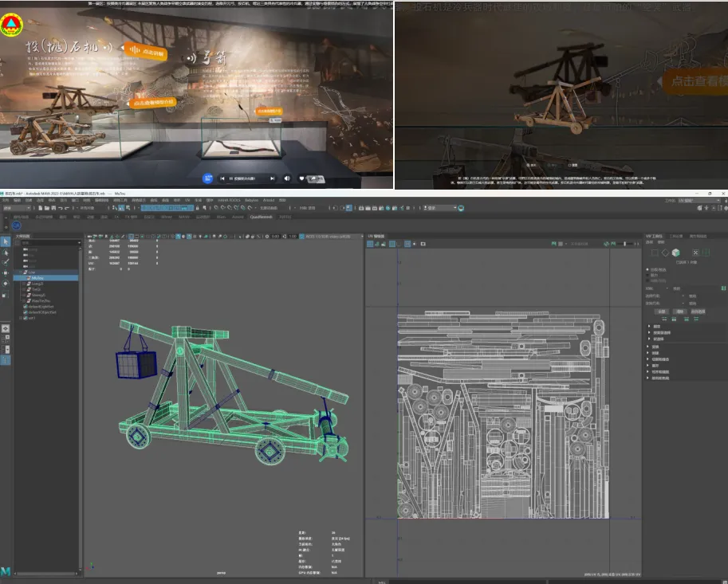Click the diamond selection-mode icon in UV Toolkit

coord(665,253)
